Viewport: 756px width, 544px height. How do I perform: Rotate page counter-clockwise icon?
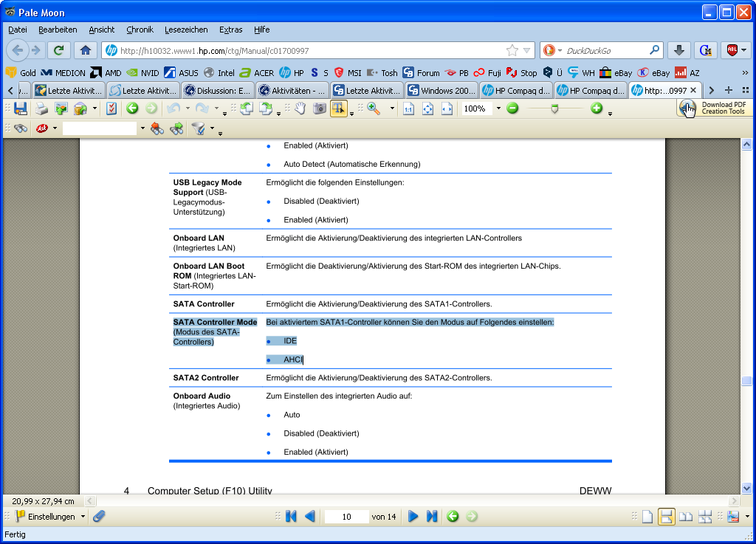pyautogui.click(x=247, y=109)
